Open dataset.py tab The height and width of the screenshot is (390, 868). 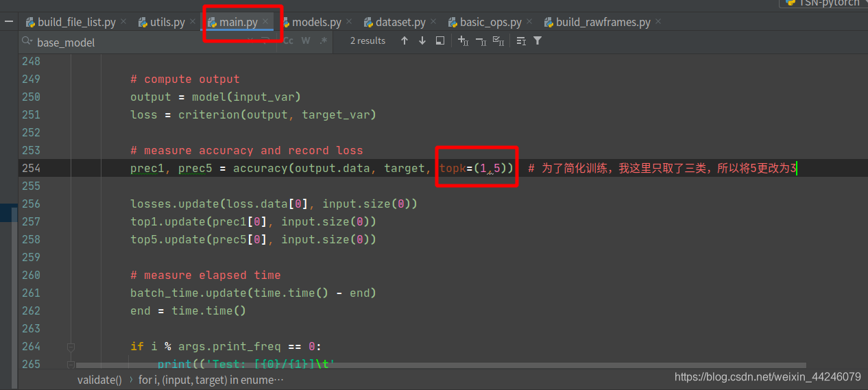(x=400, y=22)
